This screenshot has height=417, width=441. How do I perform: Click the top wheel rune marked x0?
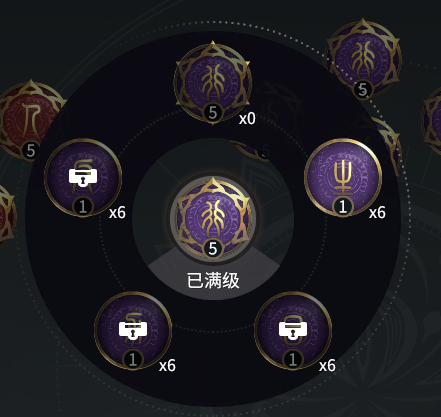213,83
